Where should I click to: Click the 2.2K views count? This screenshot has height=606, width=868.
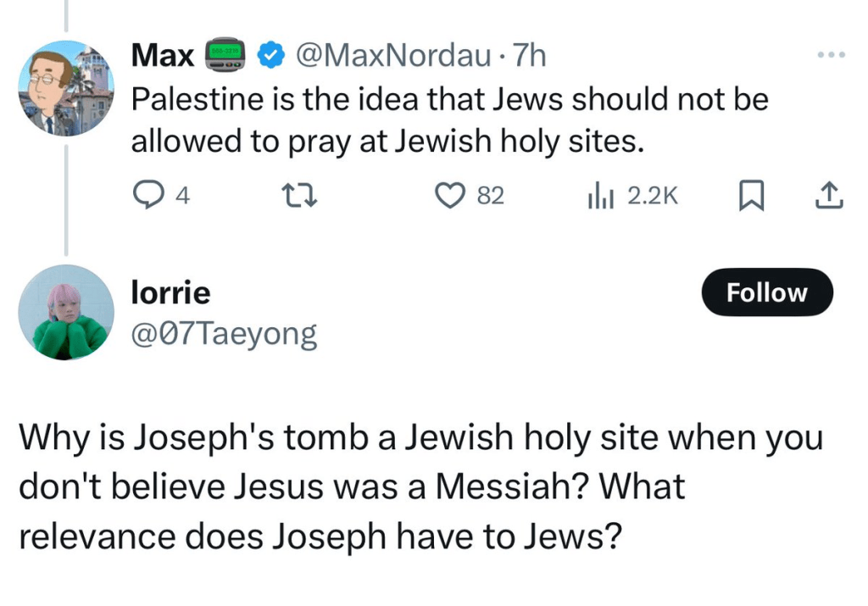click(653, 196)
